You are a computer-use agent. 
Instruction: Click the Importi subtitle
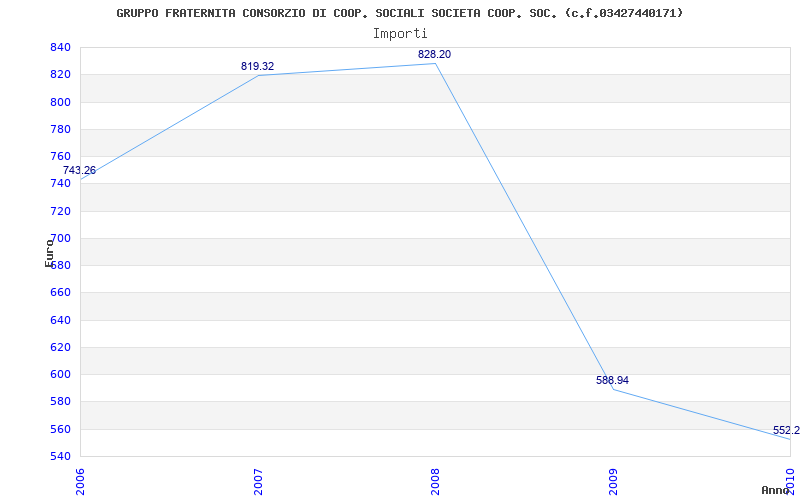click(400, 34)
